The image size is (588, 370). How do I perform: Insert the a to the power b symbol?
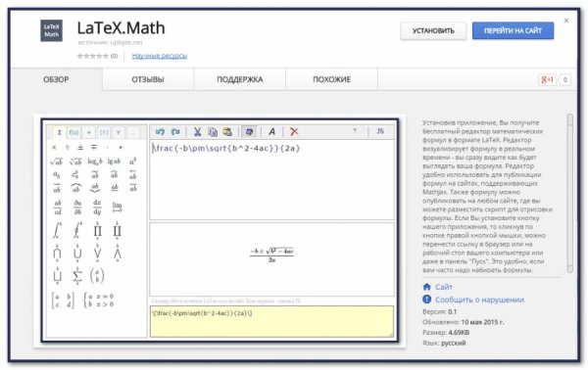click(x=132, y=162)
